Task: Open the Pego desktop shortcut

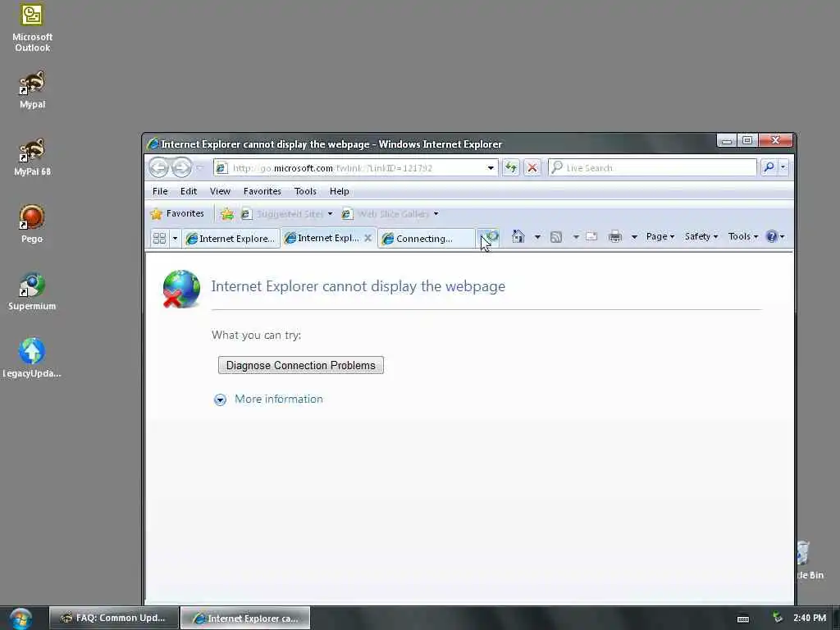Action: point(32,224)
